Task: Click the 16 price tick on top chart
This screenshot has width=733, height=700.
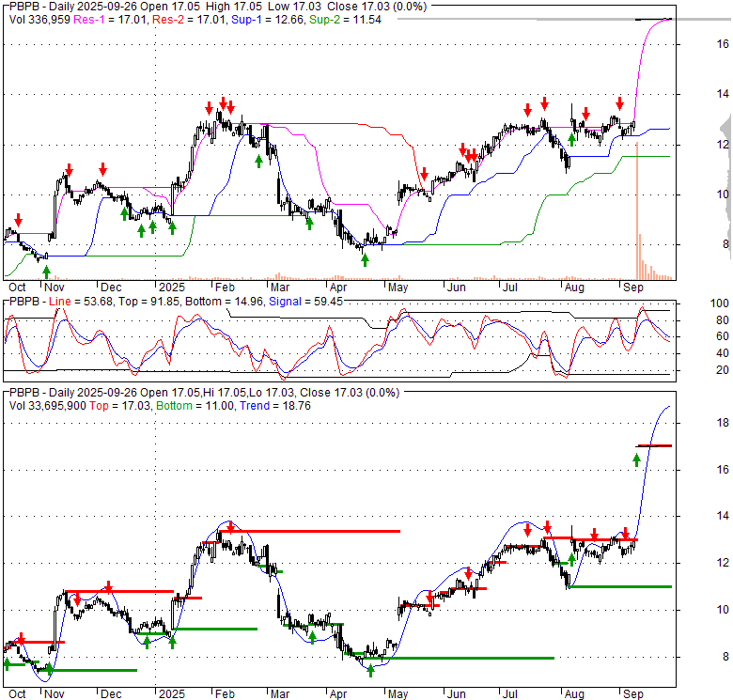Action: tap(723, 44)
